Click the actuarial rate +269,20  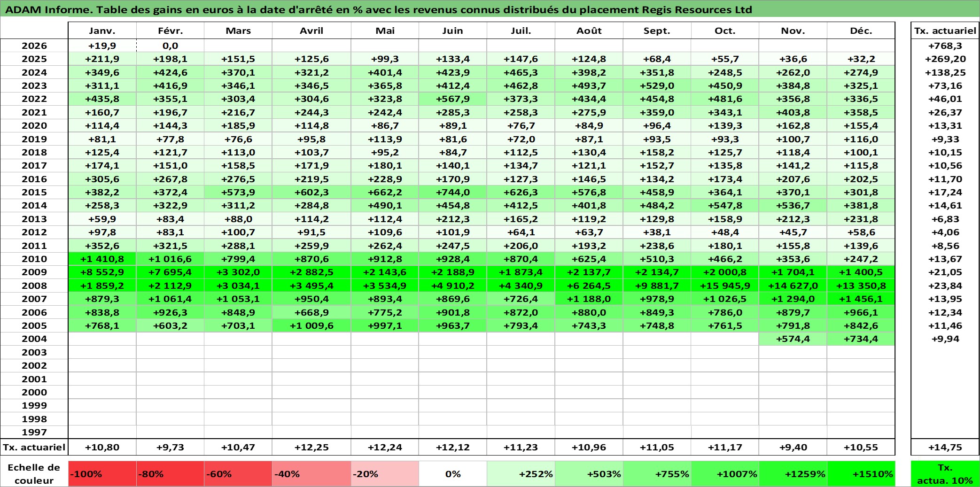click(x=945, y=59)
